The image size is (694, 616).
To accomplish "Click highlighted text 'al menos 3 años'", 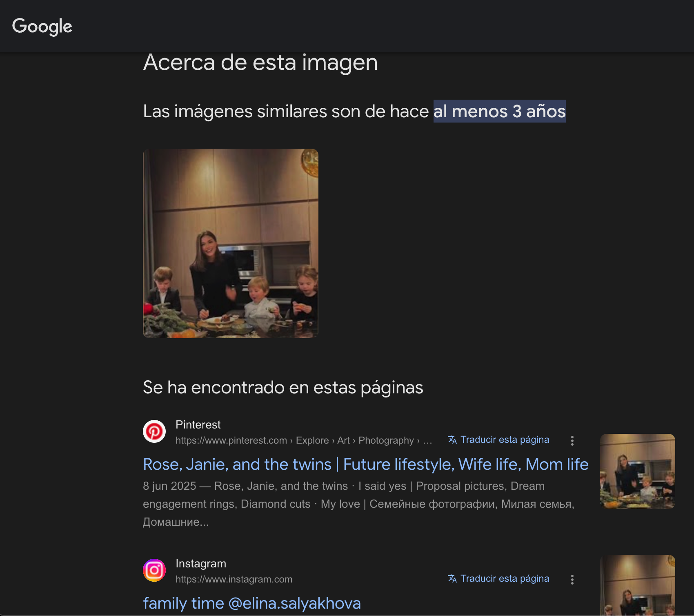I will 500,111.
